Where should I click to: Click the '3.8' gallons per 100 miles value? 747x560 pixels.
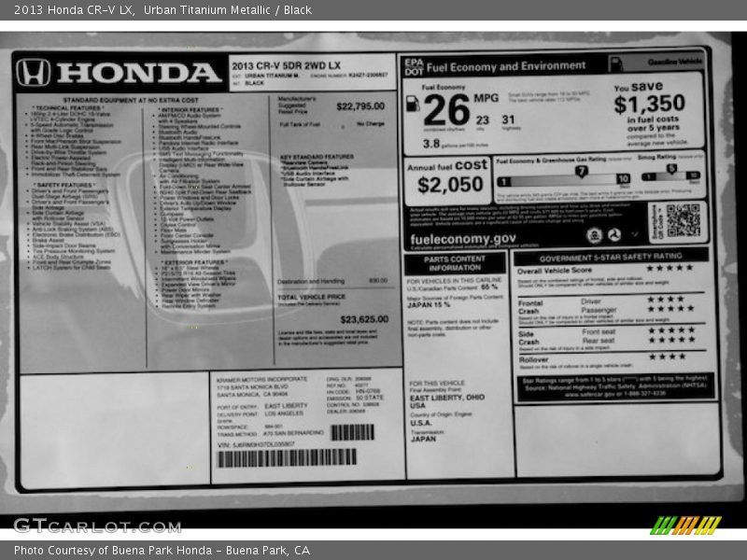pyautogui.click(x=431, y=144)
